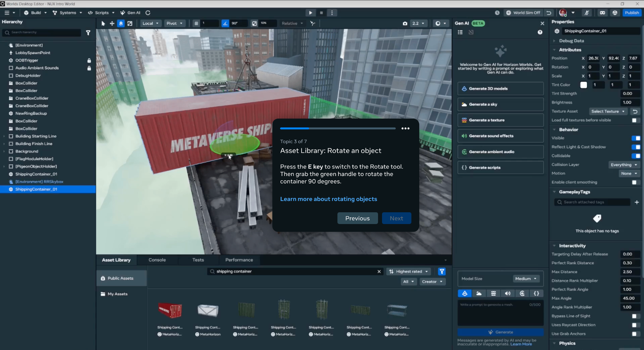Open the tutorial three-dot options
This screenshot has height=350, width=644.
click(x=406, y=128)
